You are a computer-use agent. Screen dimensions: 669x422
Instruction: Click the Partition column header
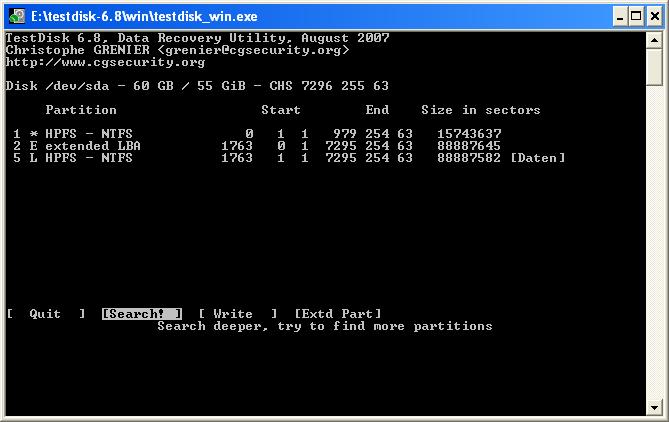81,110
